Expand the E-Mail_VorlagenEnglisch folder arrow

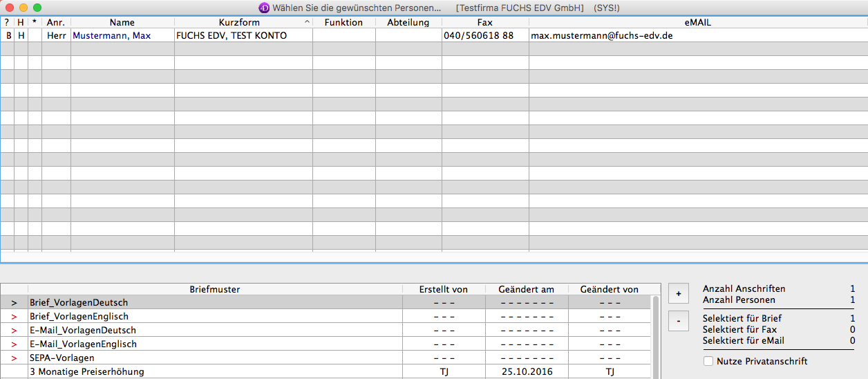click(14, 344)
